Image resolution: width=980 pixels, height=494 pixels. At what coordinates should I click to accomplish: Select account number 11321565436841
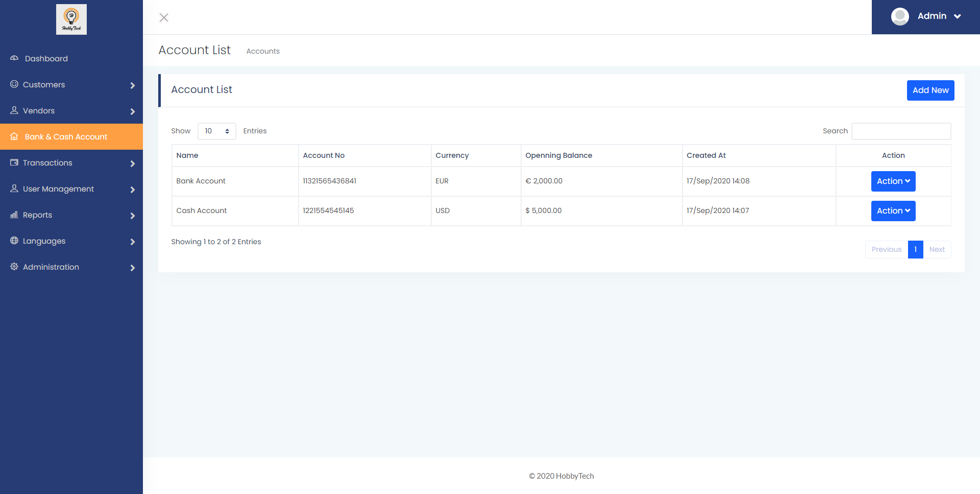tap(330, 181)
